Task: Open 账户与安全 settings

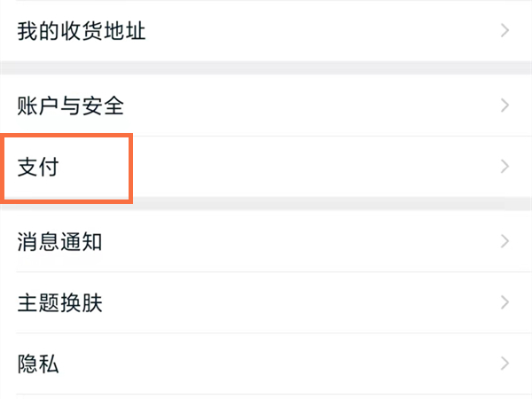Action: (71, 106)
